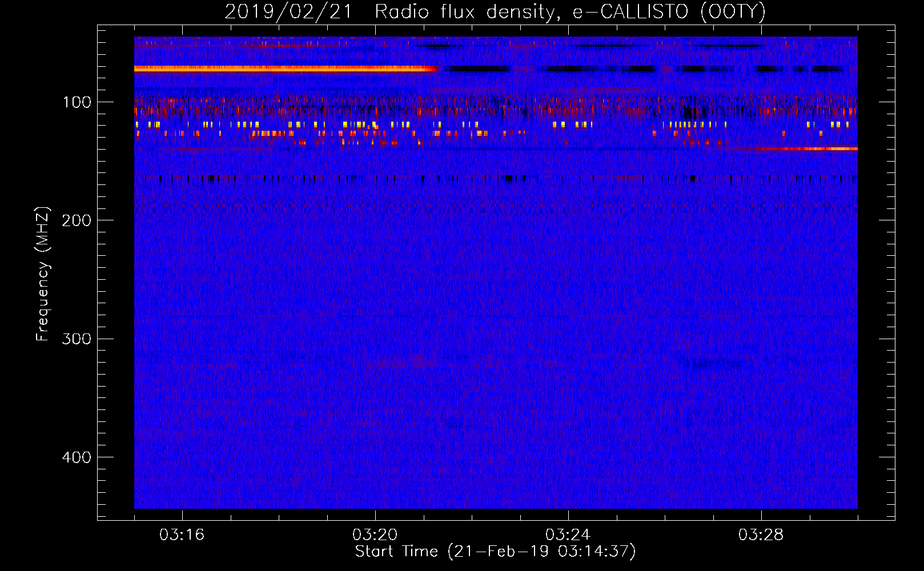Select the '400' frequency axis label
The image size is (924, 571).
click(x=77, y=457)
